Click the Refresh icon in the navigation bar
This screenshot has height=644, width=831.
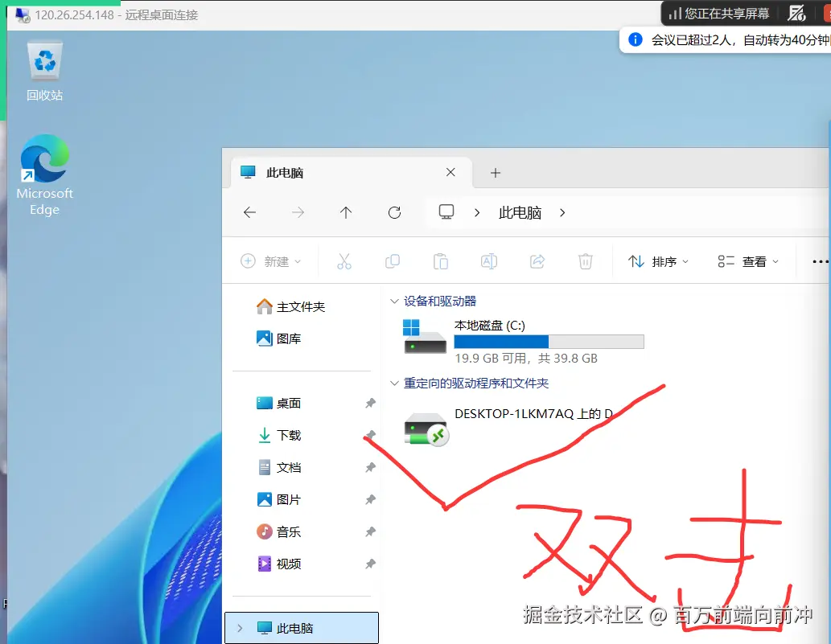[394, 212]
